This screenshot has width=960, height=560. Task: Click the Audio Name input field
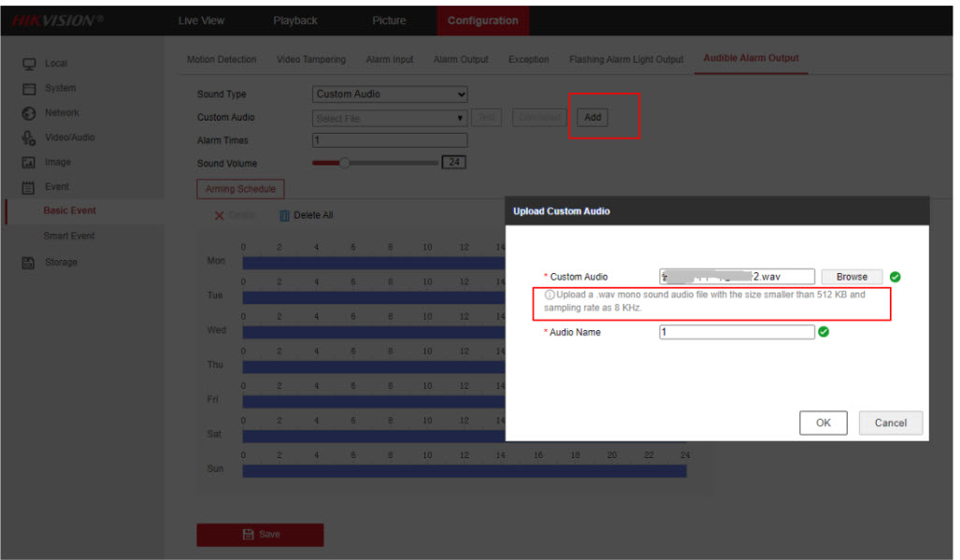tap(737, 332)
